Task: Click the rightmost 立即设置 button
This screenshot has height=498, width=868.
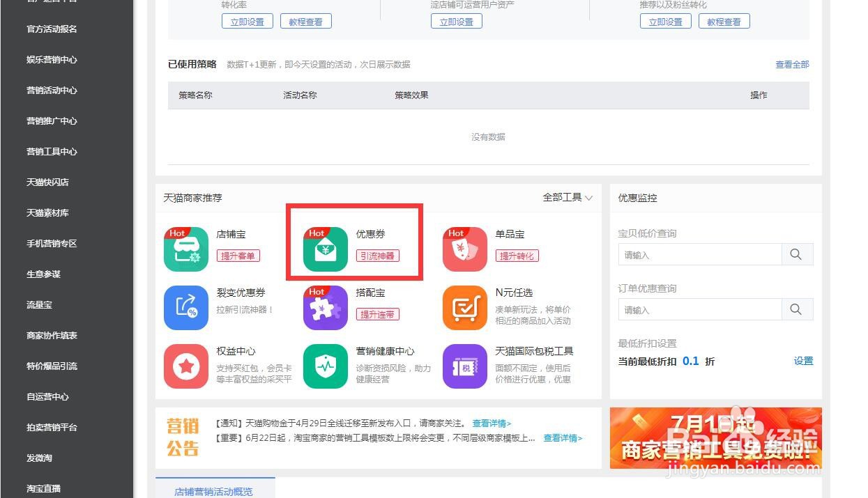Action: pos(666,22)
